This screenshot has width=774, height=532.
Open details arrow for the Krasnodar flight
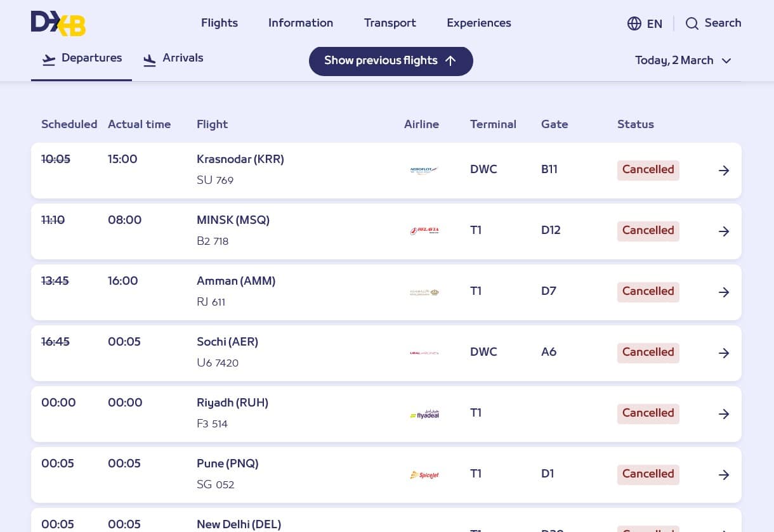coord(724,170)
